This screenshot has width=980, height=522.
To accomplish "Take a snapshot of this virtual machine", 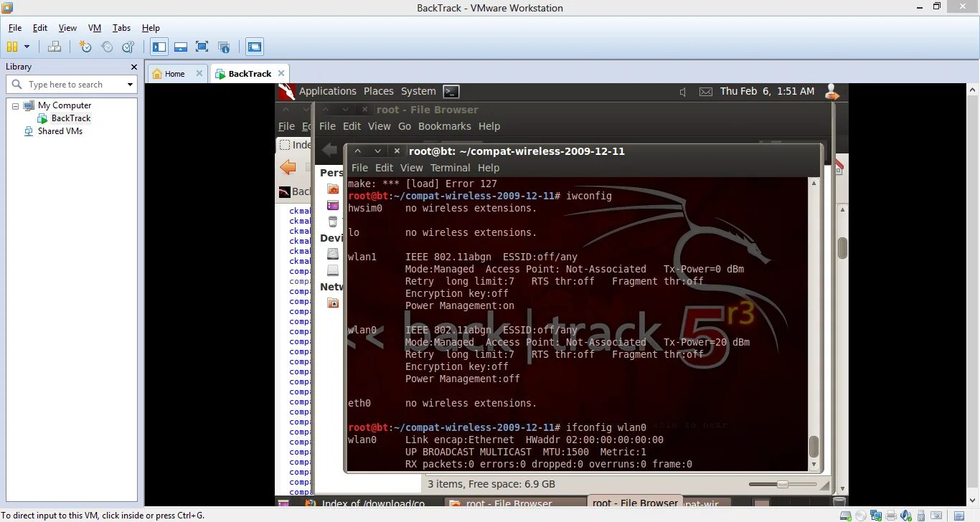I will coord(85,47).
